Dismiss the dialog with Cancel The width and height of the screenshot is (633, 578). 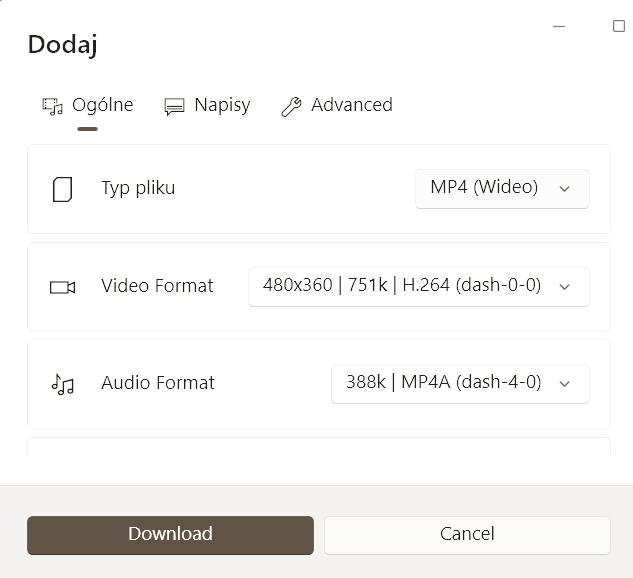click(467, 535)
